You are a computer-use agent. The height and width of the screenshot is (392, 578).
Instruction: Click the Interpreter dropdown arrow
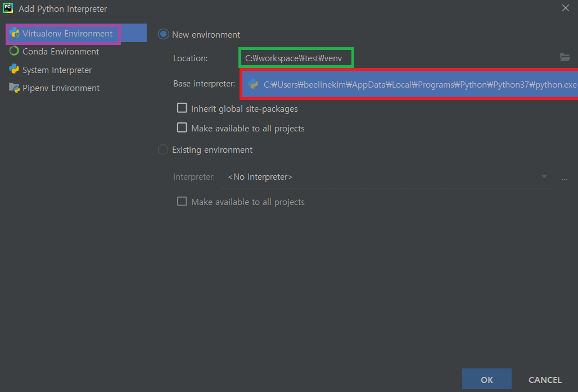(544, 176)
